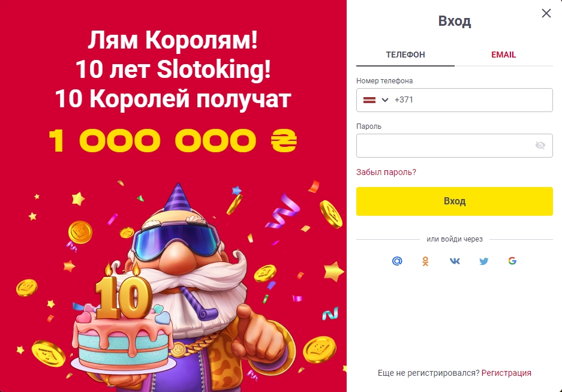Click the Latvia flag icon
The image size is (562, 392).
point(369,100)
